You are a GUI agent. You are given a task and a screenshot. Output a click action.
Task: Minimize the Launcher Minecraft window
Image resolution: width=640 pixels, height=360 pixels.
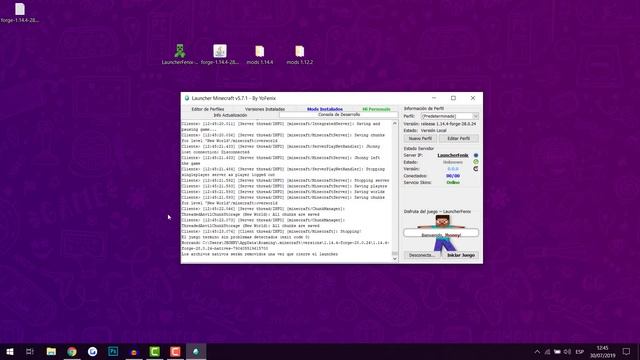coord(434,98)
